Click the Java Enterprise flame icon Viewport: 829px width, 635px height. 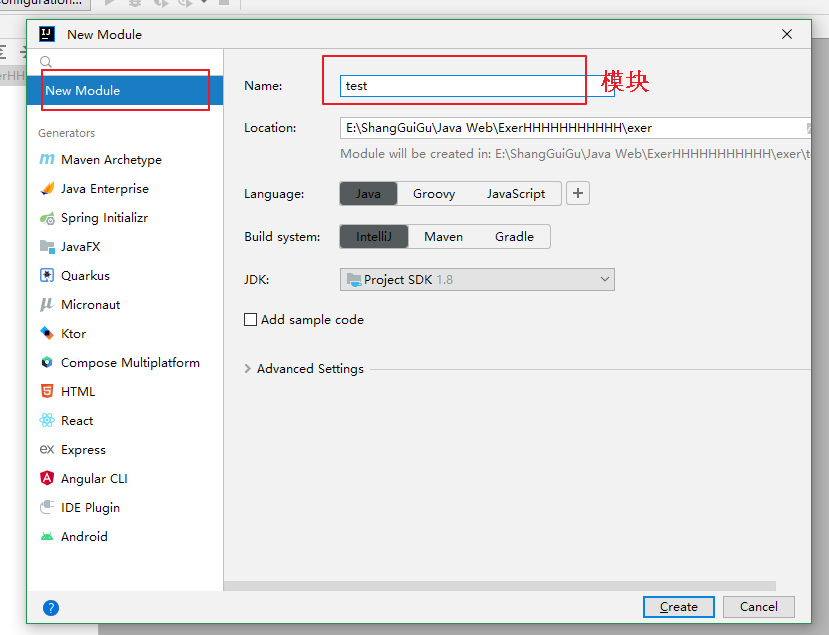tap(47, 188)
